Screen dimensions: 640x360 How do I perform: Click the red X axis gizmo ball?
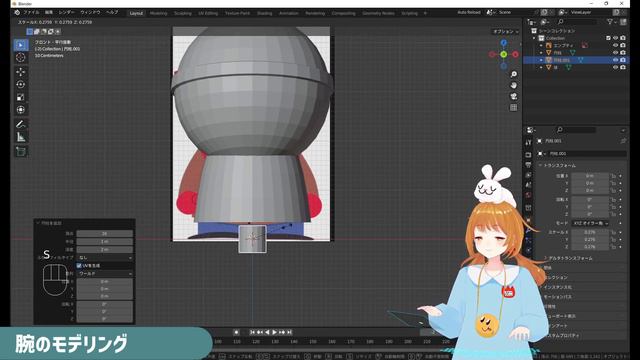515,54
